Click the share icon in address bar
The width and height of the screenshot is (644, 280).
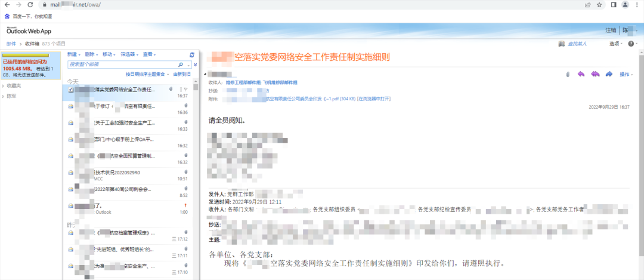588,5
